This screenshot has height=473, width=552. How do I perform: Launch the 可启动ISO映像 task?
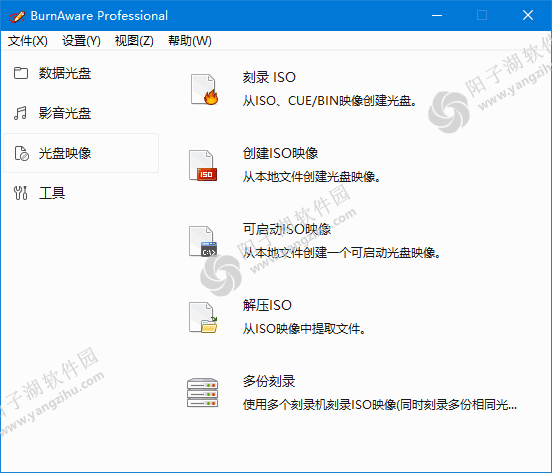click(287, 229)
